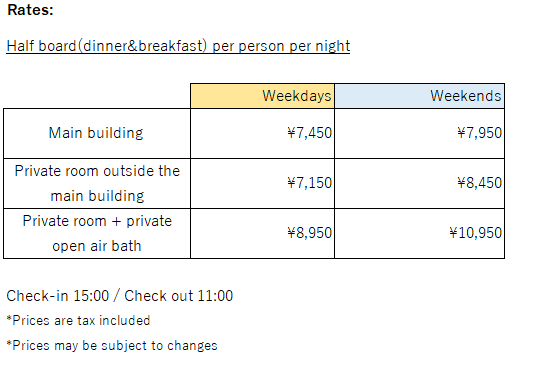
Task: Select the ¥7,950 weekend price cell
Action: click(x=419, y=133)
